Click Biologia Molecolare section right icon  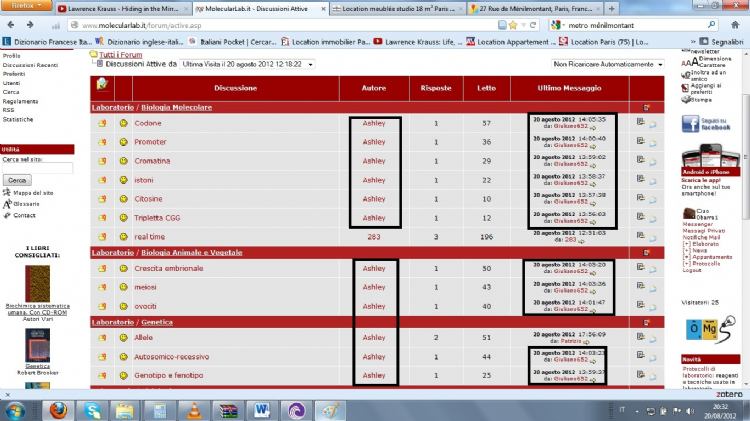pos(646,108)
